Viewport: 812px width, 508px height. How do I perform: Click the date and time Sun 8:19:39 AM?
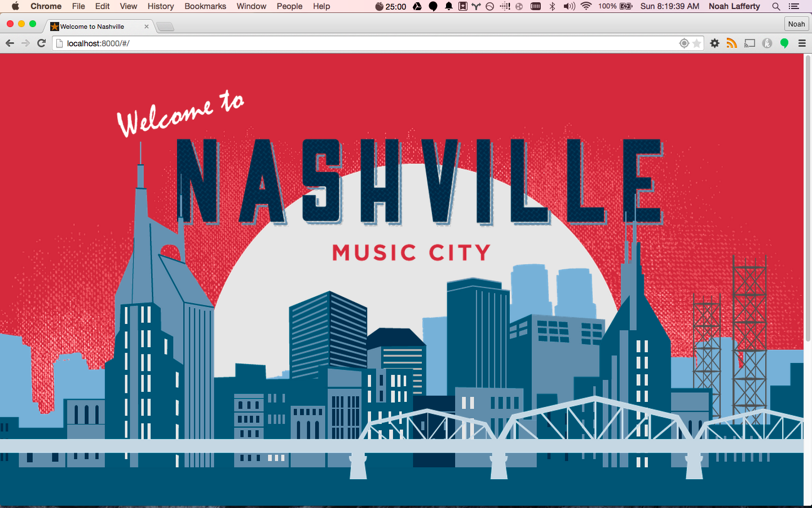coord(670,6)
